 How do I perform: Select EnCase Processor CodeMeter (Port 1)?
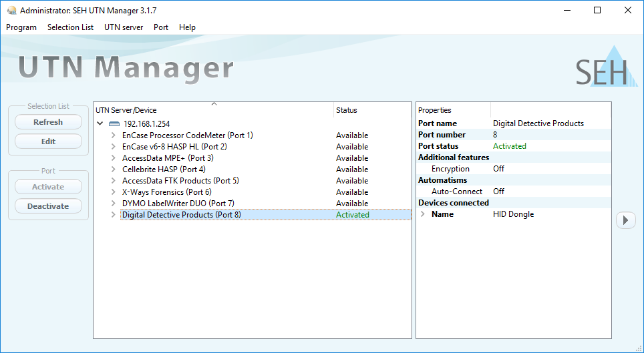click(x=188, y=135)
